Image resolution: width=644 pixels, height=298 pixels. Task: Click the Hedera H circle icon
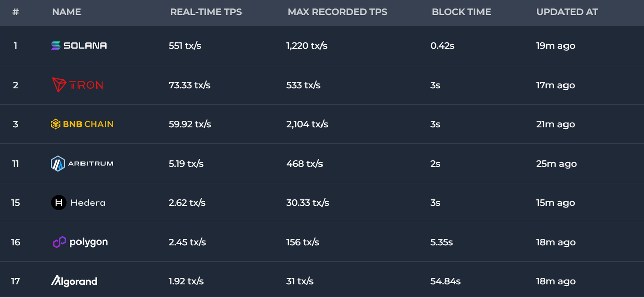(59, 203)
